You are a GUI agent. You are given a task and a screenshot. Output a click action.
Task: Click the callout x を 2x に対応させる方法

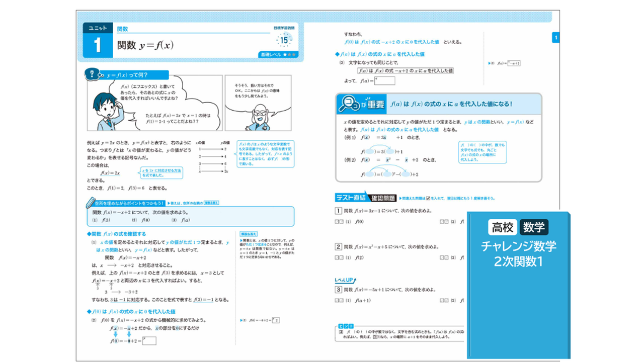[x=160, y=173]
